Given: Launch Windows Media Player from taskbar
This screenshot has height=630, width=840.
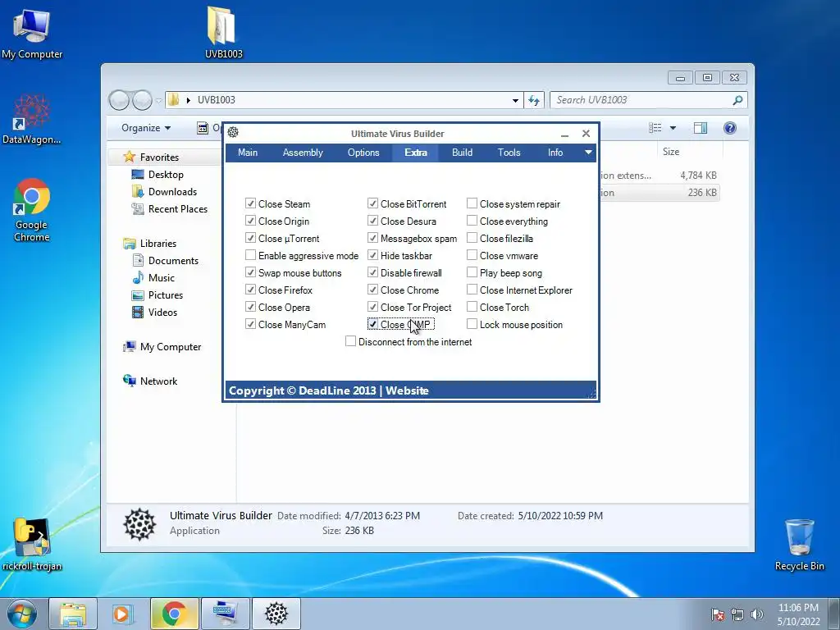Looking at the screenshot, I should 122,614.
